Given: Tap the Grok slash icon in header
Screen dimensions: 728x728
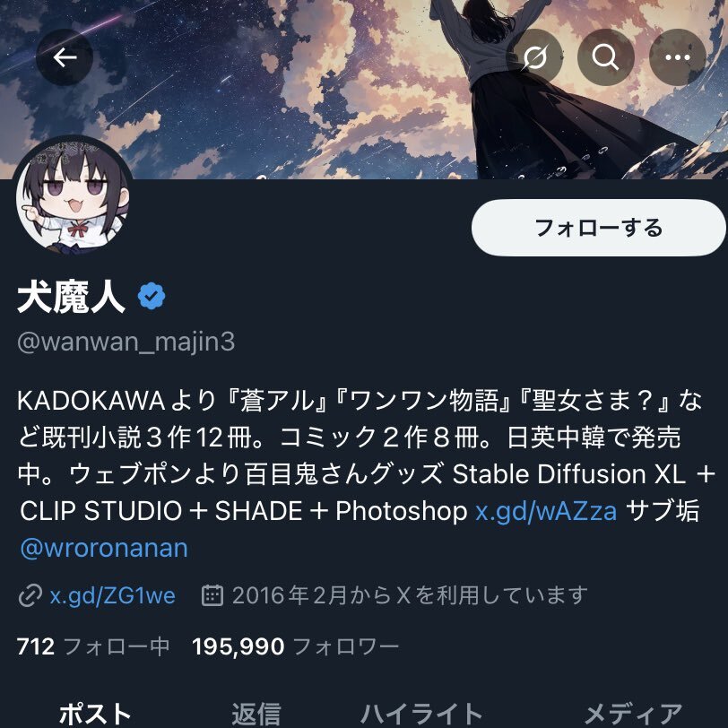Looking at the screenshot, I should 534,57.
